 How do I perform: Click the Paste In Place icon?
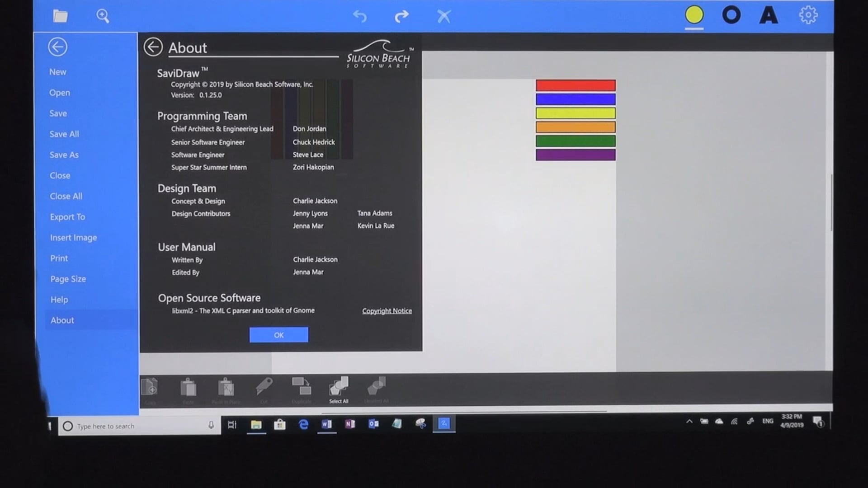click(226, 388)
